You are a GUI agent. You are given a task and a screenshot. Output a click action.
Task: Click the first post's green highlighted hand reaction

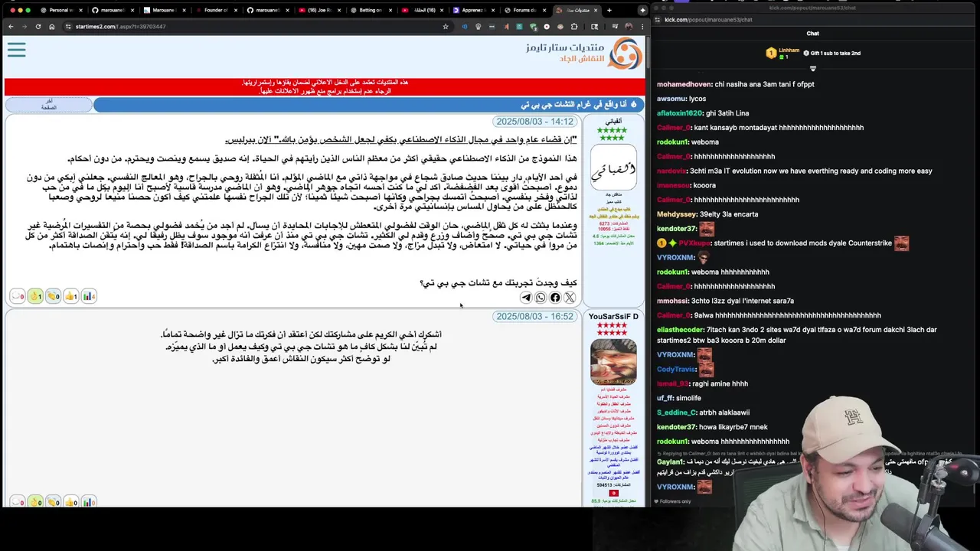click(x=35, y=296)
